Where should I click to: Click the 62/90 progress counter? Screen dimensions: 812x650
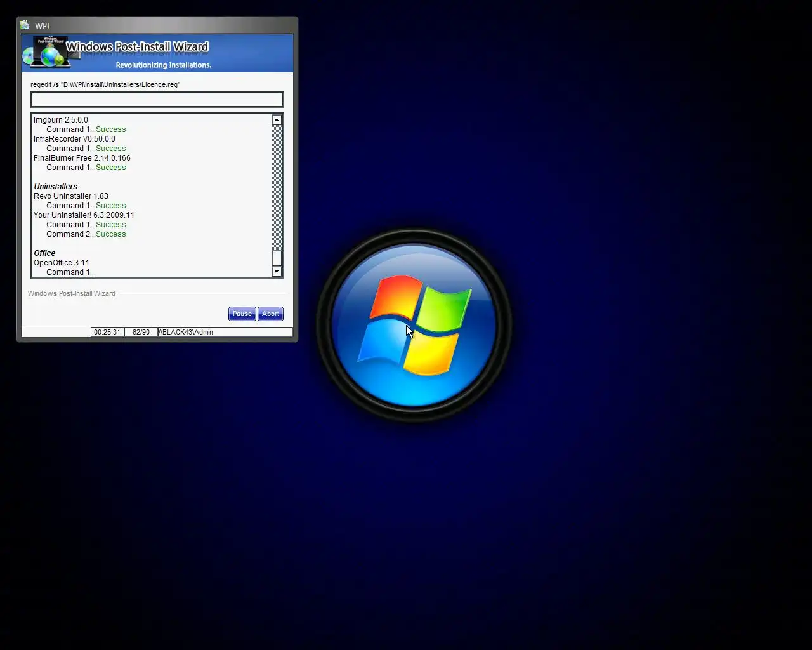tap(141, 332)
